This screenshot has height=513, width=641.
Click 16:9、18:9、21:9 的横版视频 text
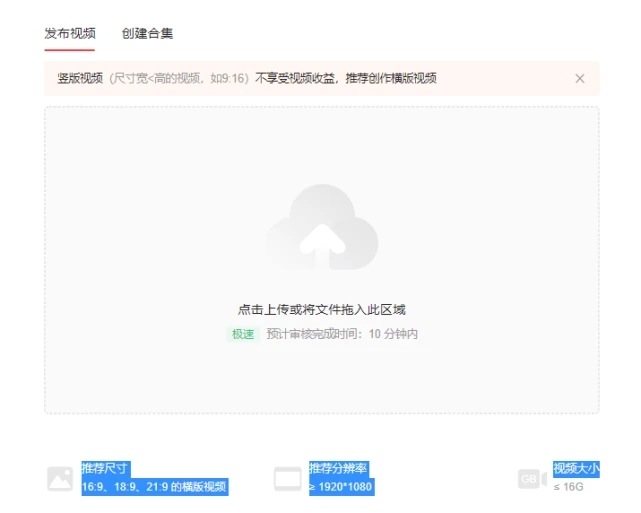pyautogui.click(x=155, y=487)
